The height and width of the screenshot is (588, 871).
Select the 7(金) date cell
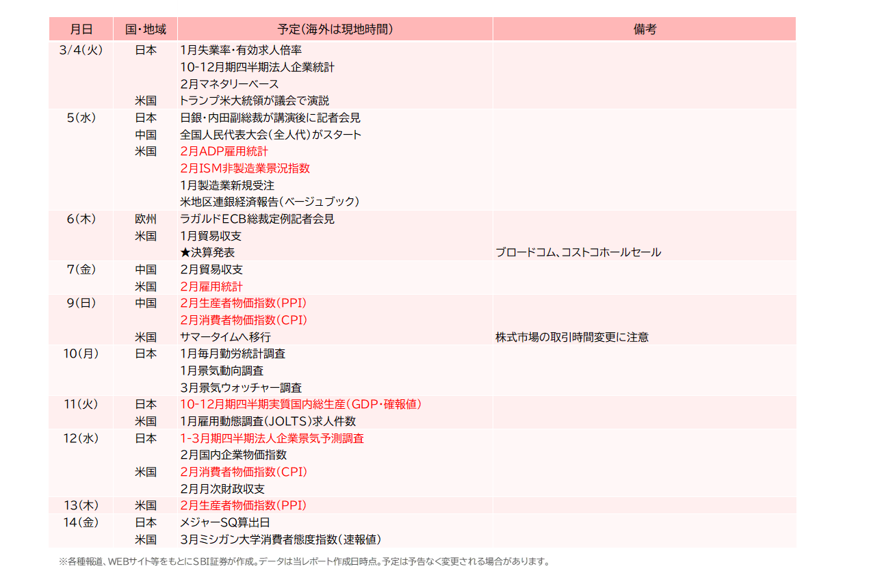point(81,269)
